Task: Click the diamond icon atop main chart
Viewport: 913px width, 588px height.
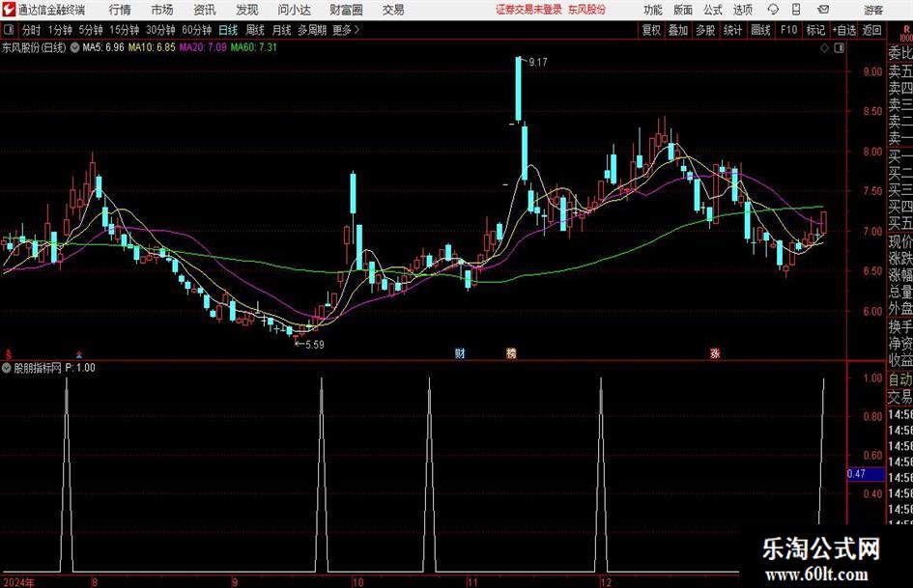Action: tap(824, 48)
